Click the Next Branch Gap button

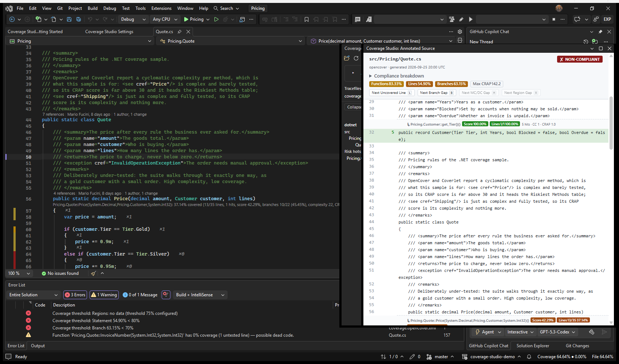(x=437, y=93)
